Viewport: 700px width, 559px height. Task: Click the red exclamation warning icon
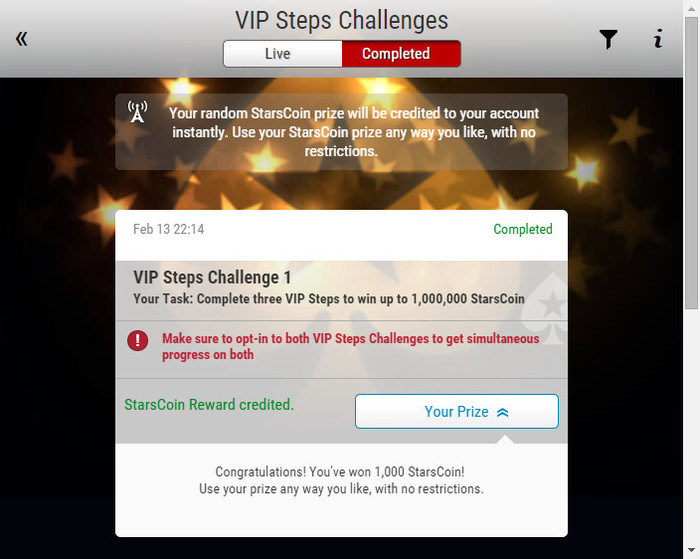point(138,341)
